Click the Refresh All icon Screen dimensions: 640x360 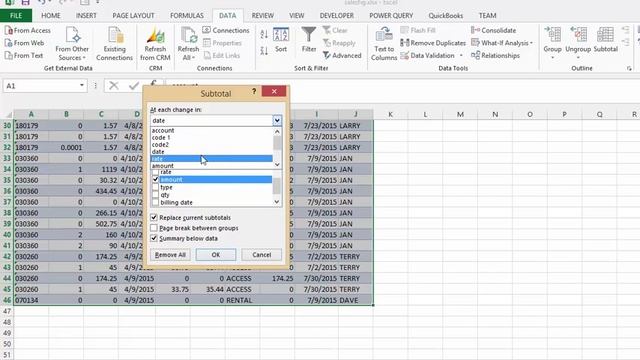[x=188, y=44]
